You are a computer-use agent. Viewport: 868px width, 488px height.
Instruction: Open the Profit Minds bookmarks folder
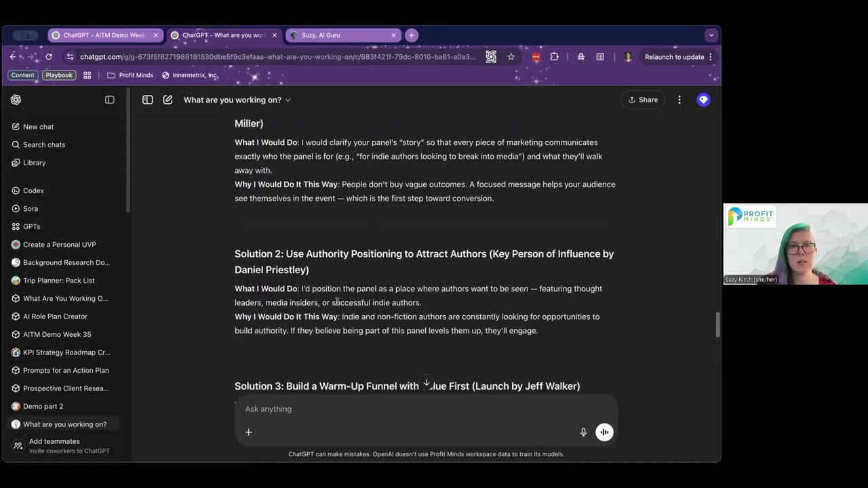coord(130,75)
